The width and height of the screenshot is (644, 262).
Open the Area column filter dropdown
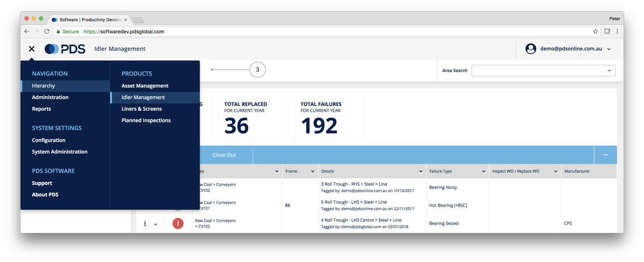[x=277, y=171]
